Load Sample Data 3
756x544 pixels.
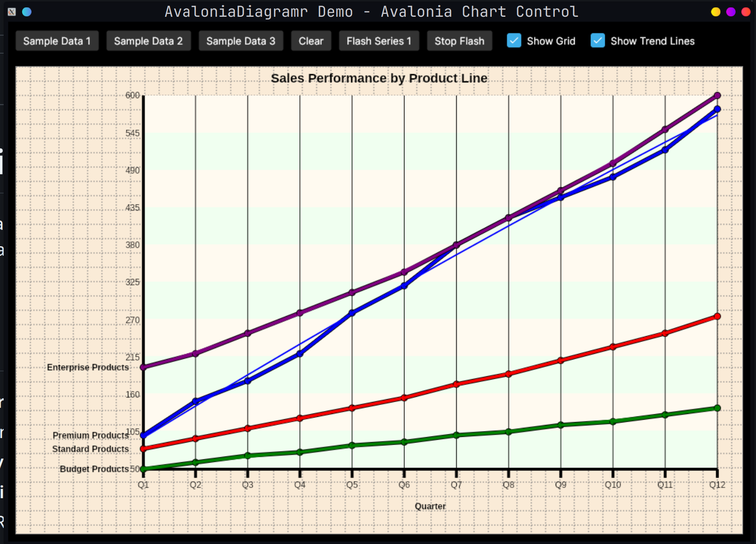[x=241, y=41]
